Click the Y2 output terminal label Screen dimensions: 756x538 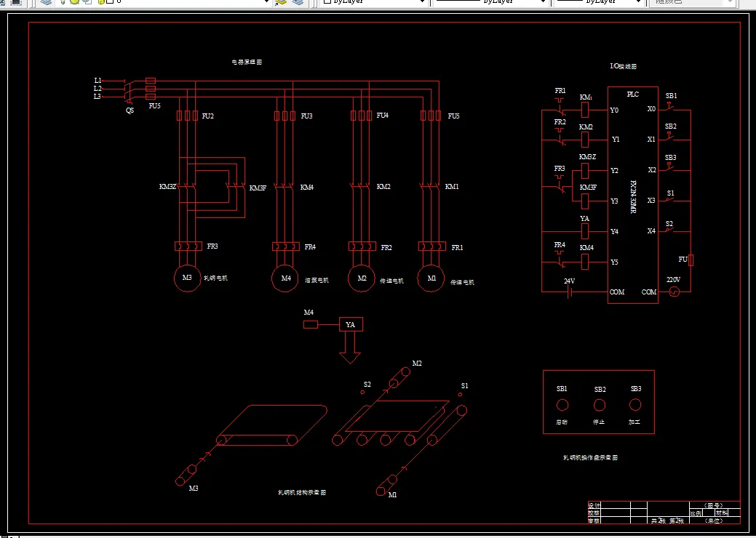(614, 171)
